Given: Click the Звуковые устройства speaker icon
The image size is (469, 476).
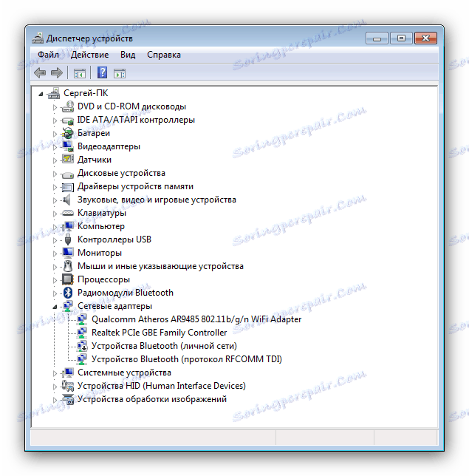Looking at the screenshot, I should (66, 200).
